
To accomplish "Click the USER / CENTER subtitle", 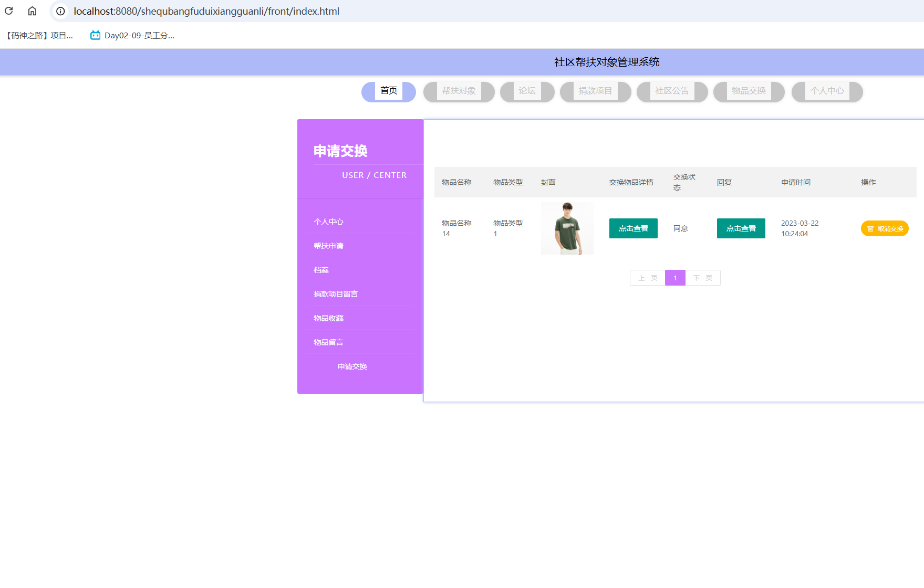I will [374, 175].
